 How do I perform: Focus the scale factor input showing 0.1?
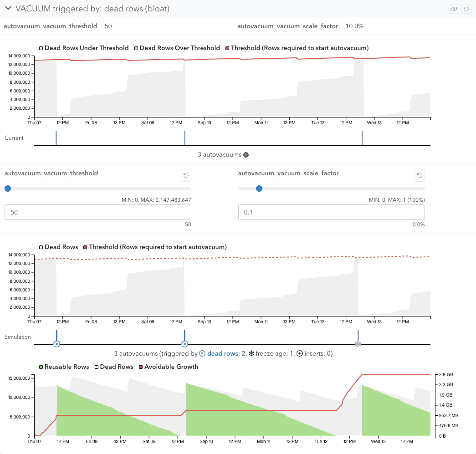tap(331, 212)
